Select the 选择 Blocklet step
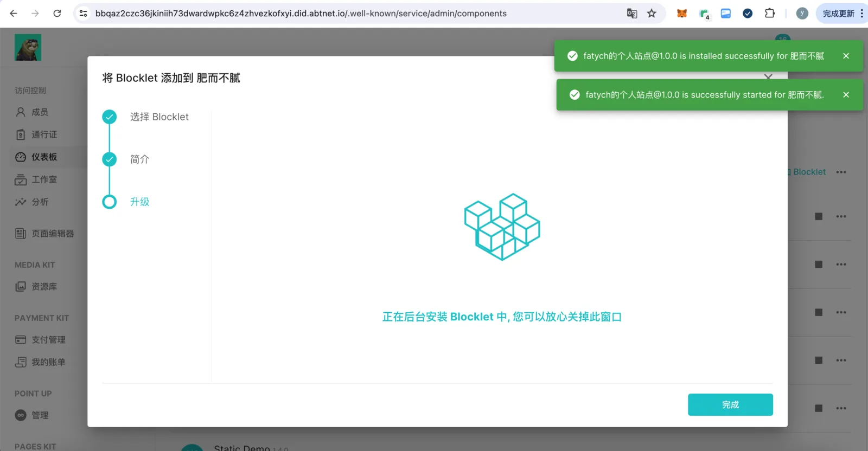Image resolution: width=868 pixels, height=451 pixels. point(159,117)
